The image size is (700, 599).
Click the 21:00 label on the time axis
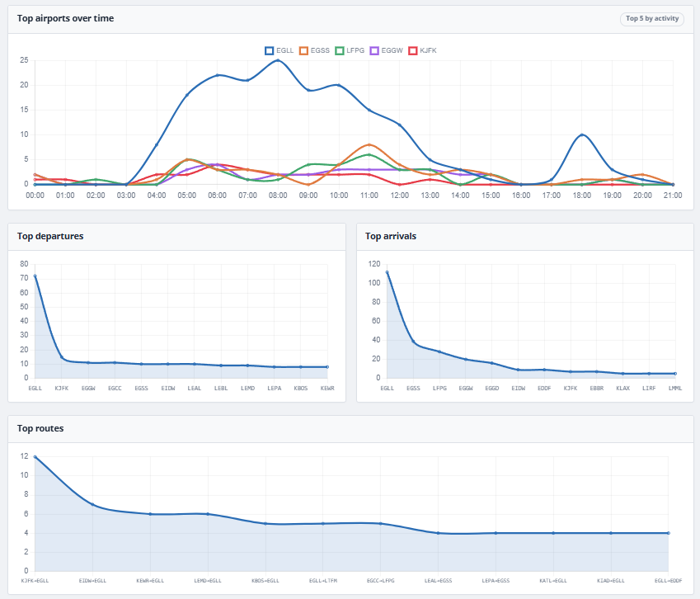click(673, 196)
